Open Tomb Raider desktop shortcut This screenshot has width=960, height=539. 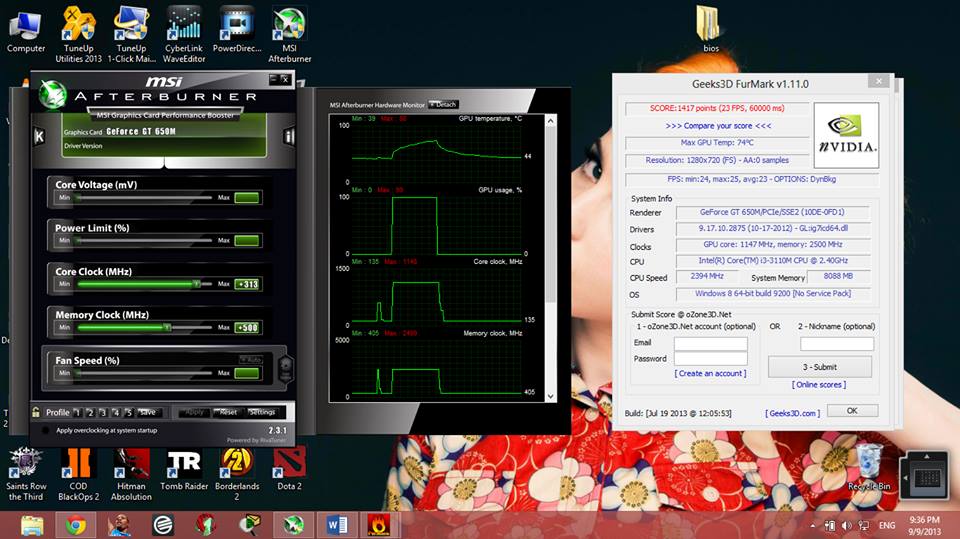coord(184,470)
